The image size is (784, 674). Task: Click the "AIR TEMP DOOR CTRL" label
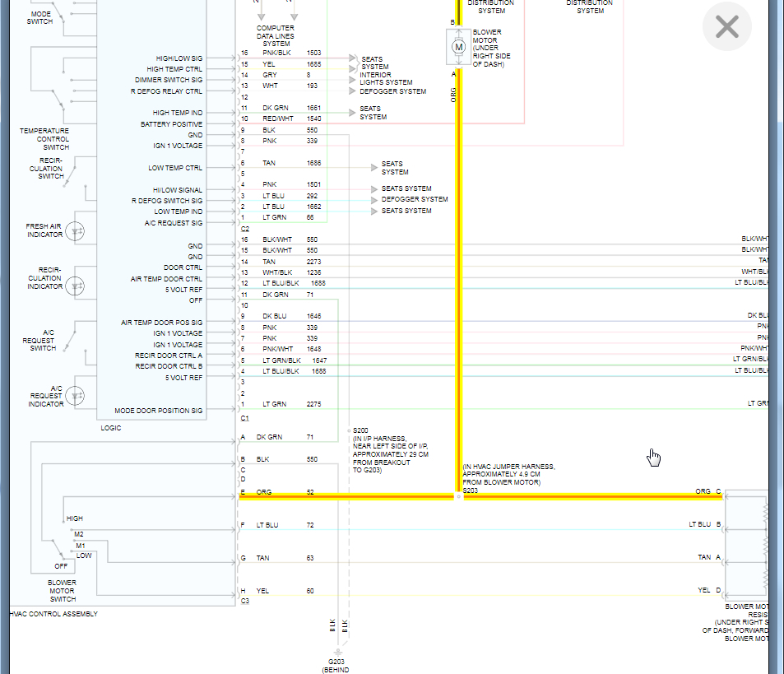coord(166,279)
